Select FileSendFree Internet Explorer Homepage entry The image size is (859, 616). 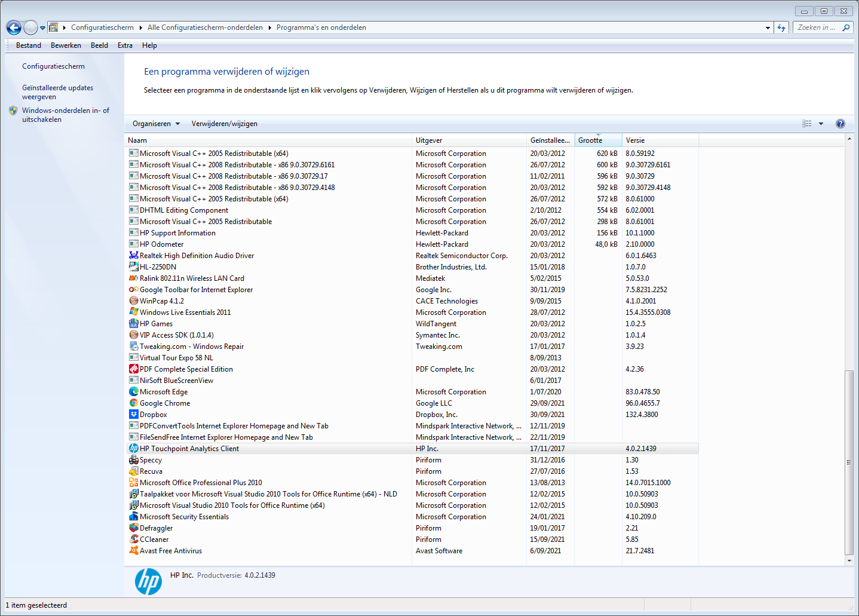tap(413, 437)
